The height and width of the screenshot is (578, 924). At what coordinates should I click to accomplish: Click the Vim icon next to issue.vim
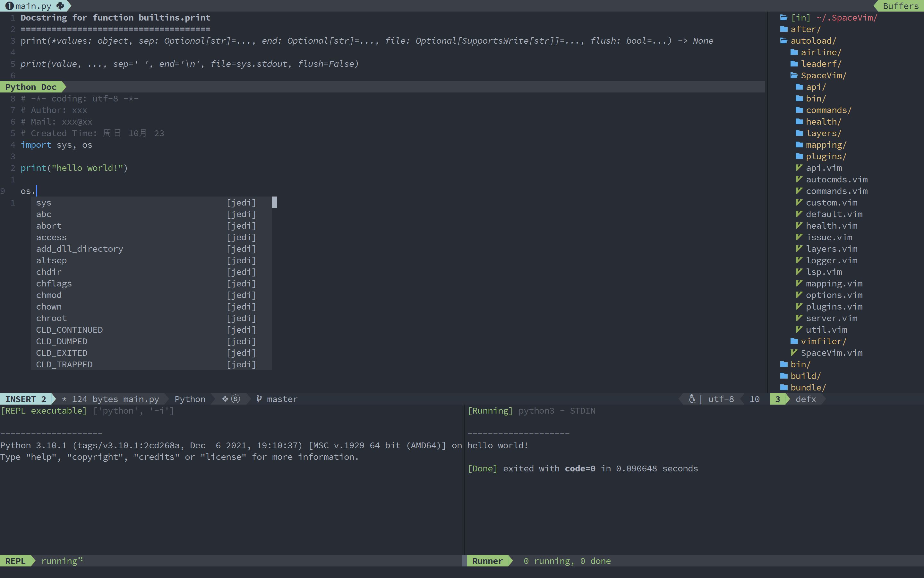click(x=799, y=237)
